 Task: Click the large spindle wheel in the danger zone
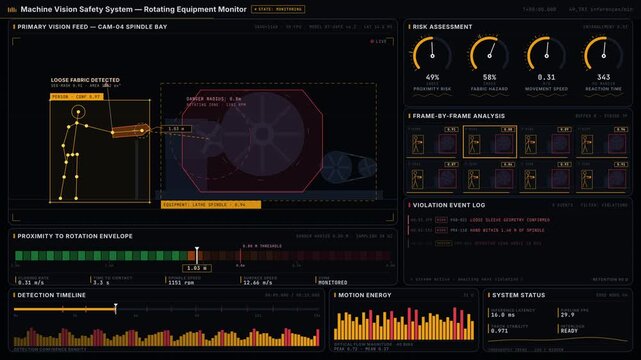(263, 134)
